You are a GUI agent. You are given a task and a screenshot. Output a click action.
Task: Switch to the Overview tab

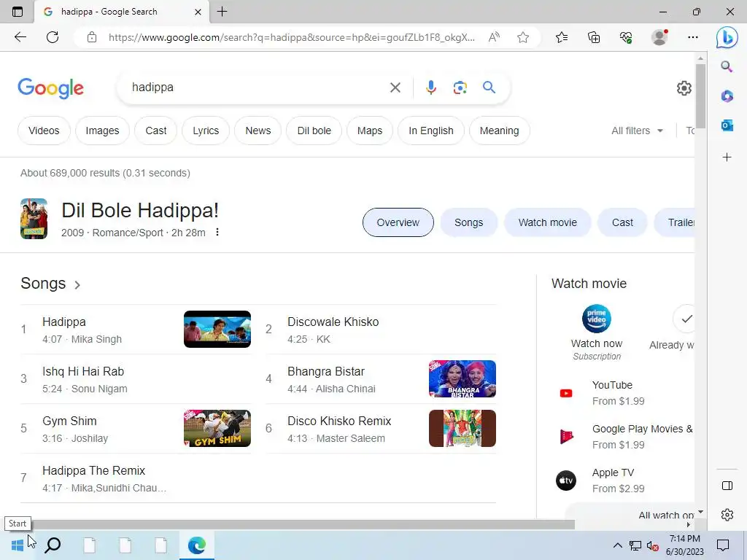(x=398, y=222)
